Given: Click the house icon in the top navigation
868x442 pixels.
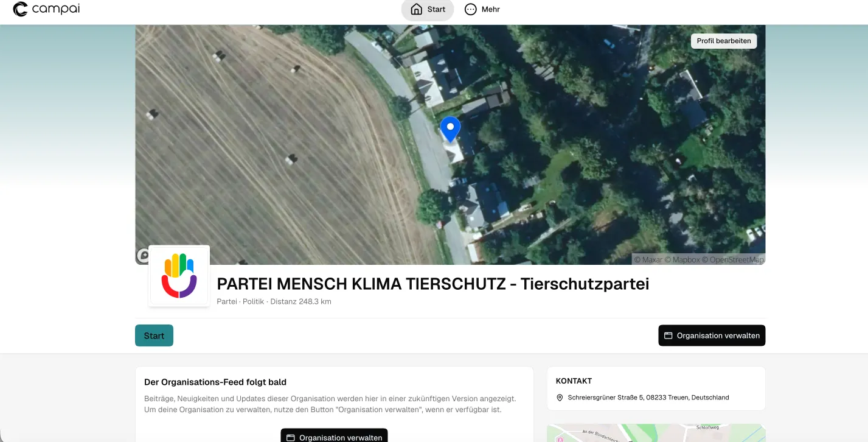Looking at the screenshot, I should 417,9.
